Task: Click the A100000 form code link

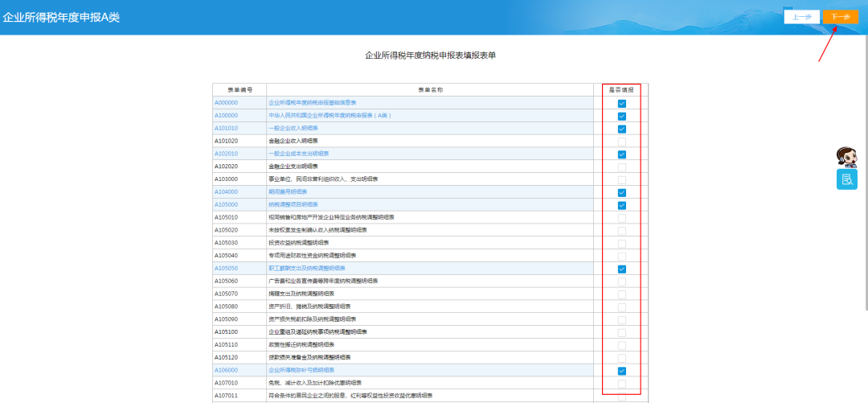Action: (226, 116)
